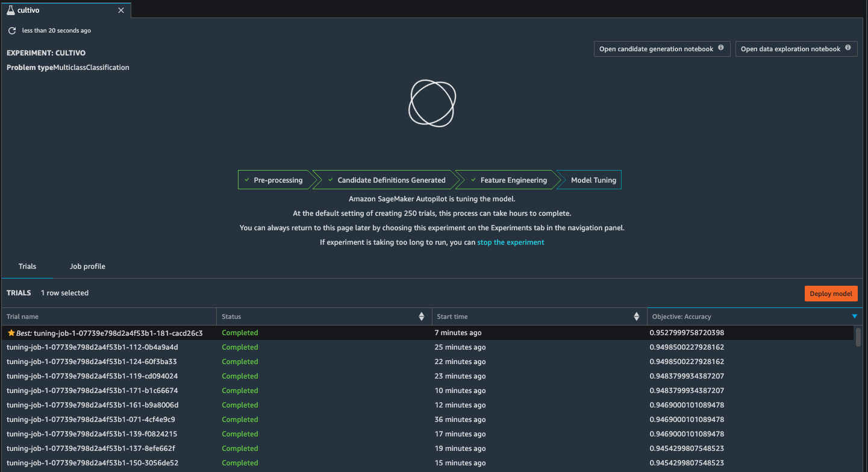Click Completed status of the Best trial

[240, 333]
